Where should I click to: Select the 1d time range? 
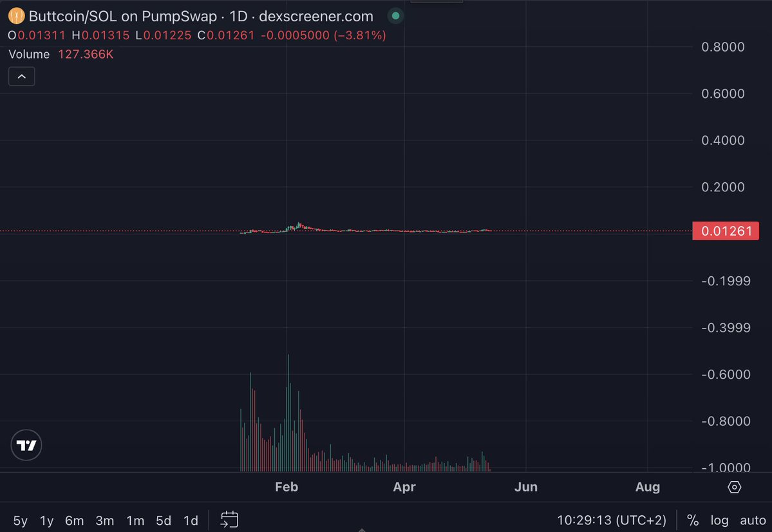(x=191, y=520)
